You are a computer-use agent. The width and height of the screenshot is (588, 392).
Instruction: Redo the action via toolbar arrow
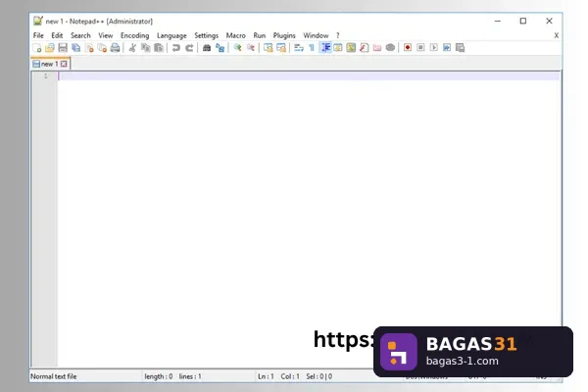click(x=189, y=48)
